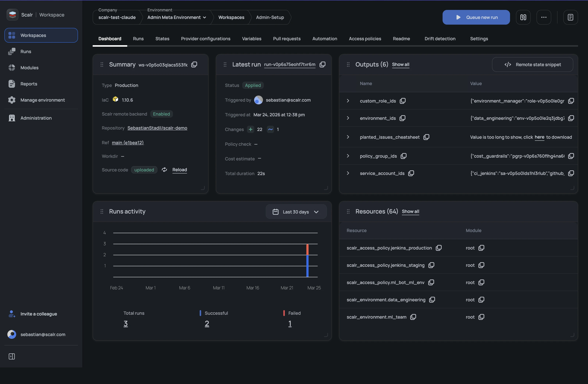Open Manage environment settings
Image resolution: width=588 pixels, height=384 pixels.
click(x=42, y=100)
